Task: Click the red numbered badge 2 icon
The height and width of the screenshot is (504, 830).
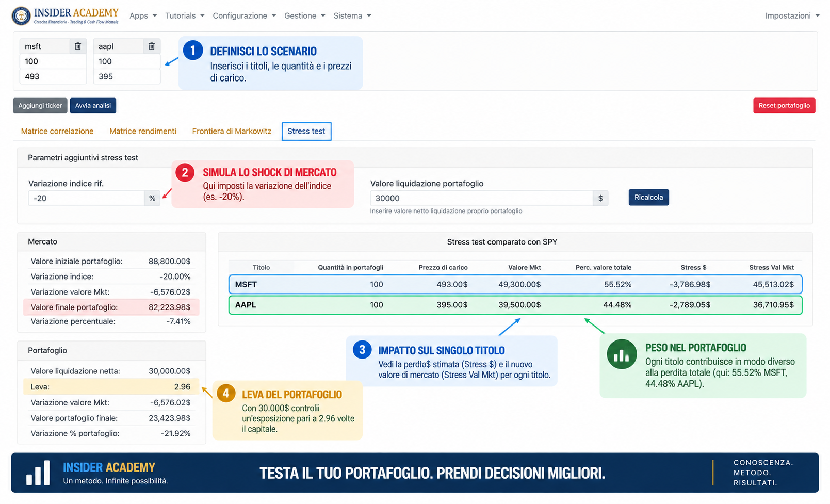Action: (x=185, y=173)
